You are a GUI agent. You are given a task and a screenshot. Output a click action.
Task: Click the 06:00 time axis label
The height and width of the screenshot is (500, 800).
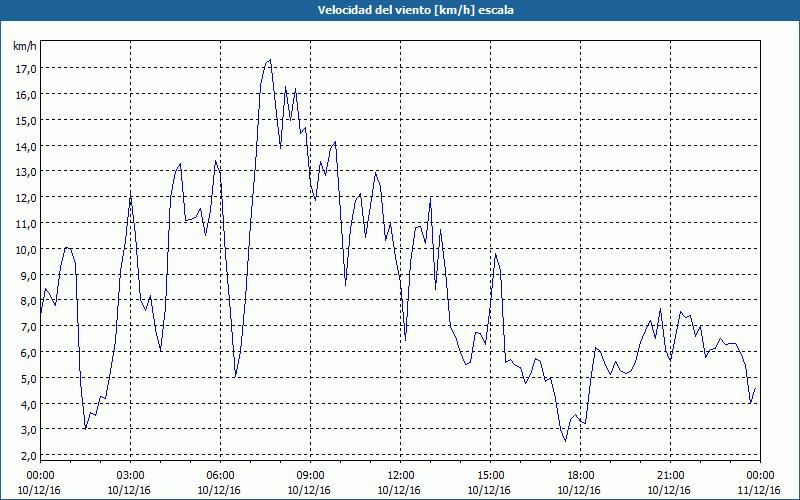click(220, 476)
